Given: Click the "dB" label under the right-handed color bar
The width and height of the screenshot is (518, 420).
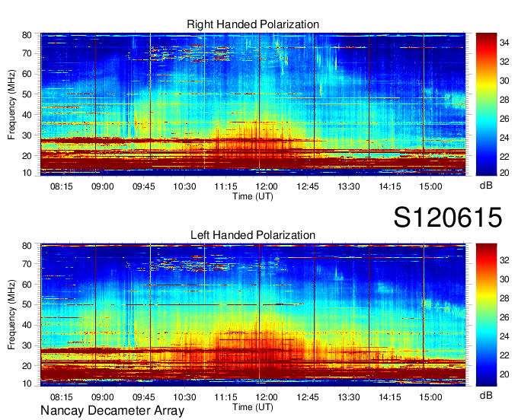Looking at the screenshot, I should click(486, 186).
